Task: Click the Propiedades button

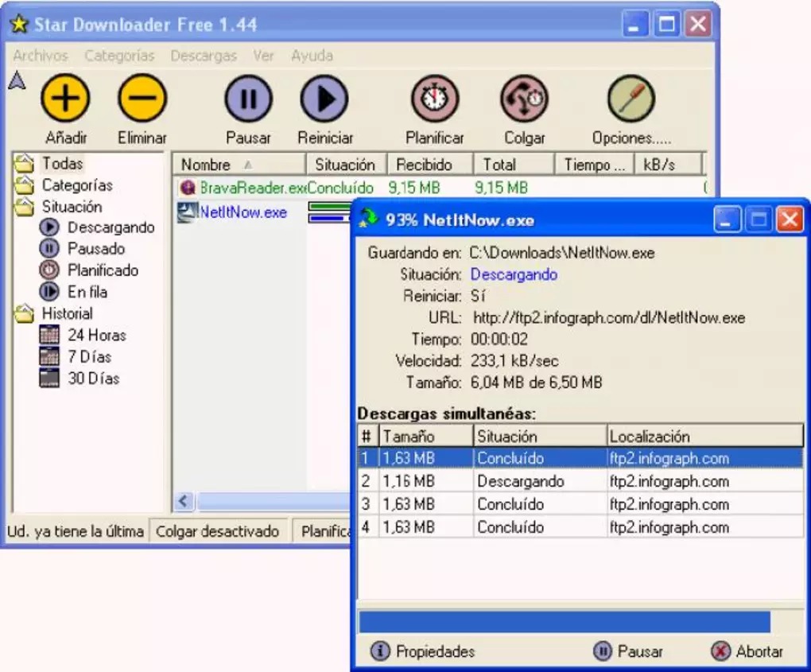Action: [422, 651]
